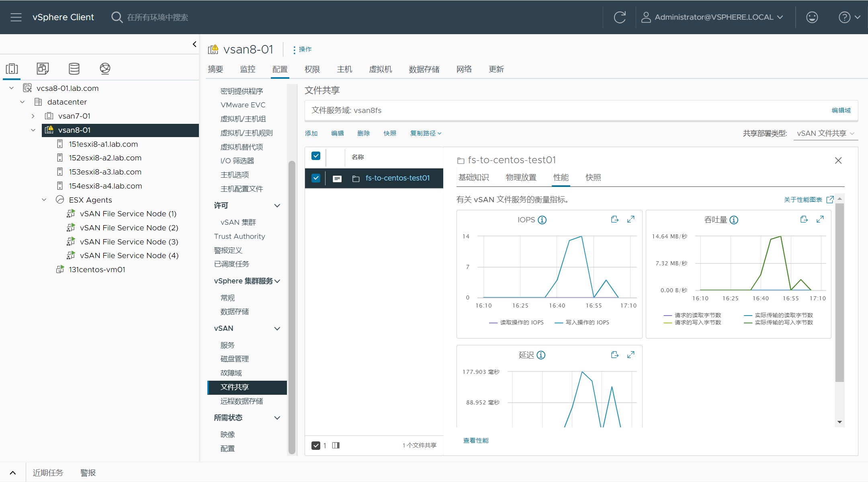Open the column chooser icon in table footer
The image size is (868, 482).
(336, 445)
